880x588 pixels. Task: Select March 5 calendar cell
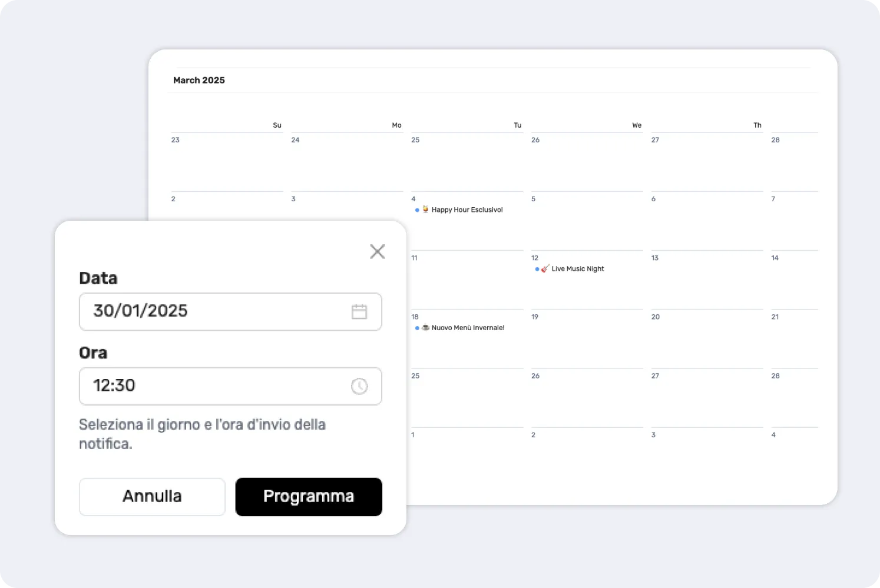point(586,224)
